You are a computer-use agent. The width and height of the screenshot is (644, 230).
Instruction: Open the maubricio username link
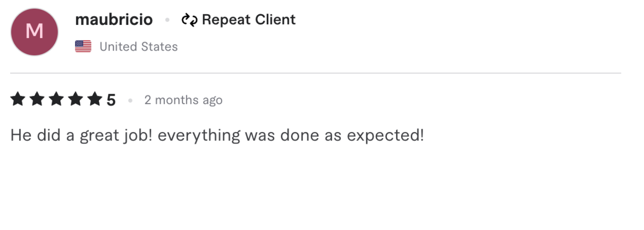114,20
